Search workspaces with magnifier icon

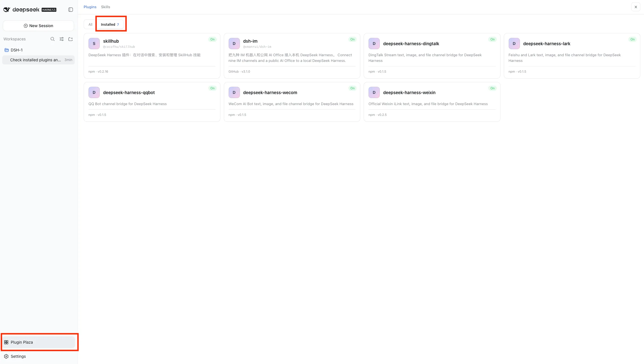53,39
